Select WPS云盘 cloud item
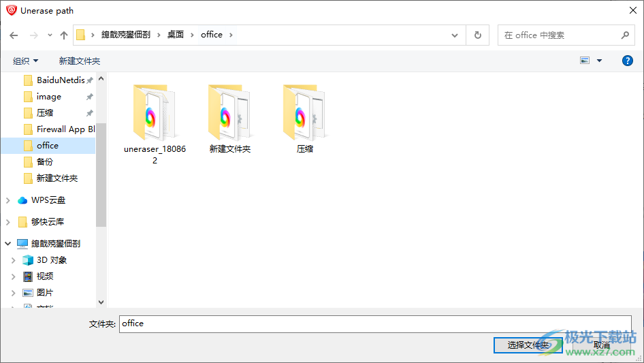The width and height of the screenshot is (644, 363). click(x=48, y=200)
